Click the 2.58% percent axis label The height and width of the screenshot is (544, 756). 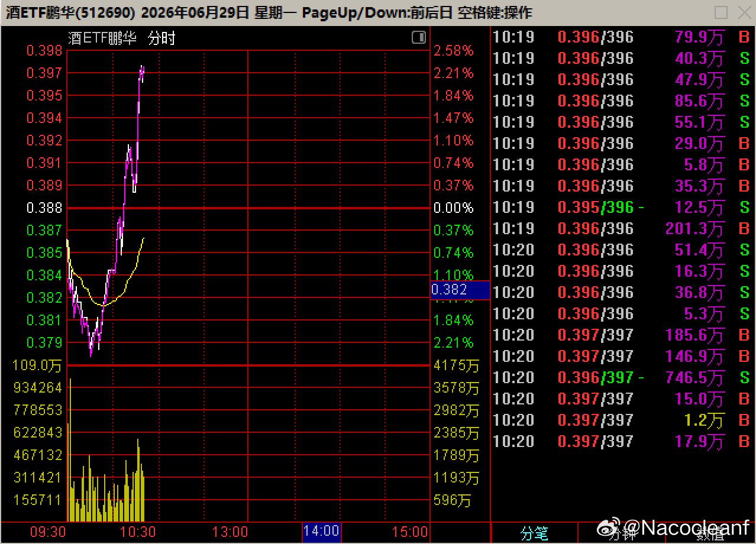click(454, 50)
